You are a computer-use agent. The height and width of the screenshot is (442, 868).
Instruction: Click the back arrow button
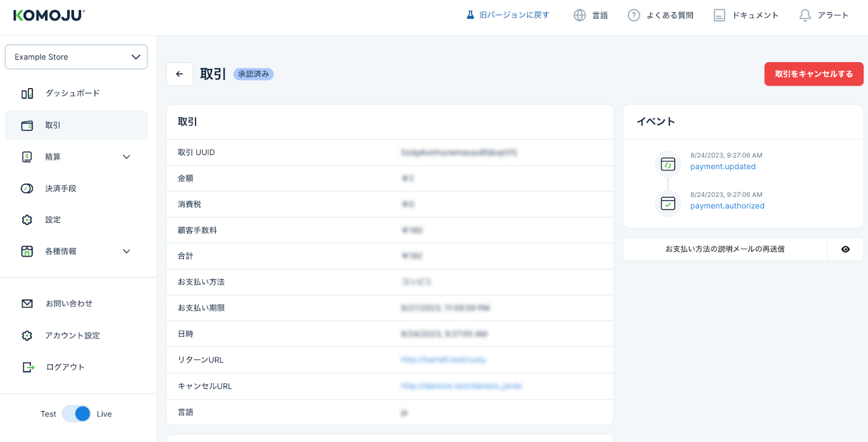coord(180,74)
